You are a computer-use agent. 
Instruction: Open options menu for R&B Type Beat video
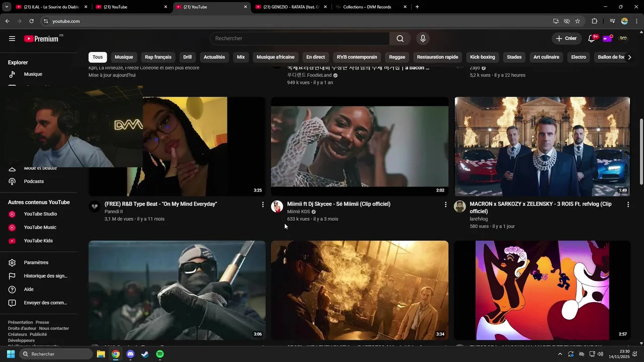[263, 205]
